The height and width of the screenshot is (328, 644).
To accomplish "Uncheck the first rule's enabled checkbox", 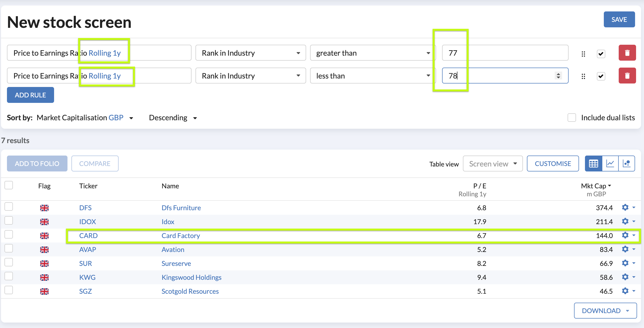I will [x=601, y=54].
